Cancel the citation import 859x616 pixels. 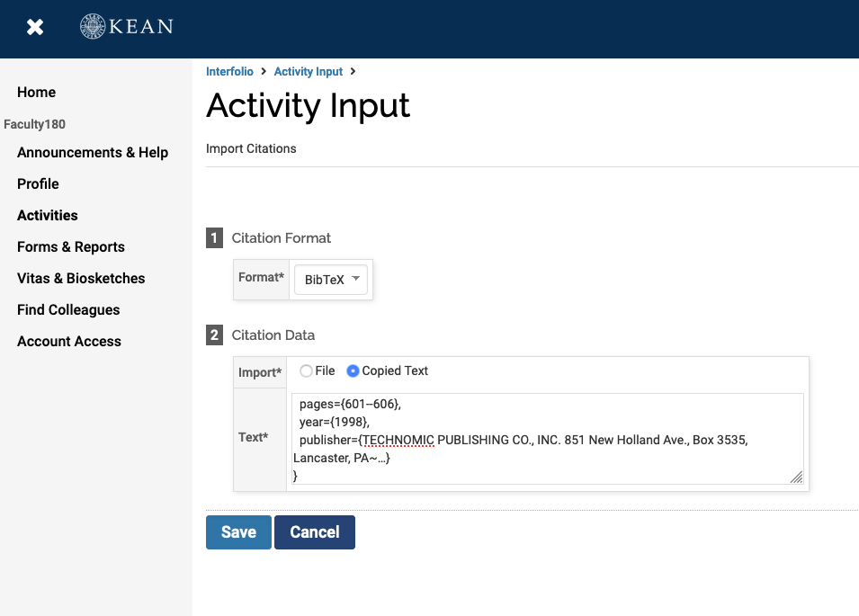tap(315, 532)
